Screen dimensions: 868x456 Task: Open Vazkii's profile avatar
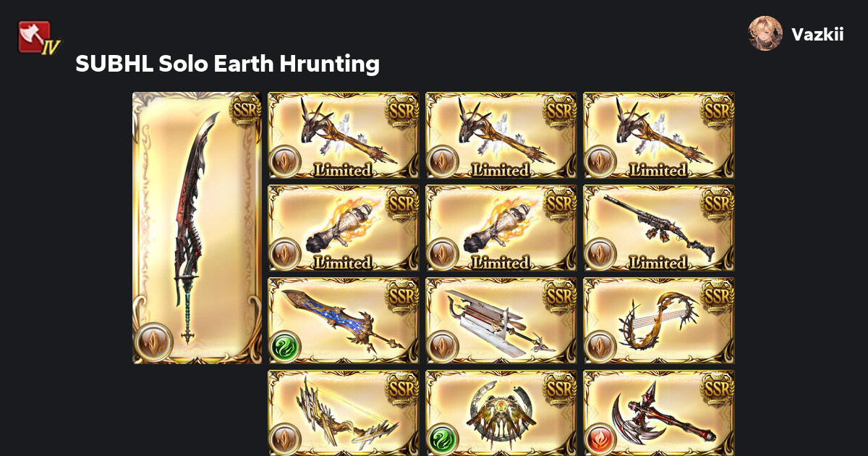click(x=765, y=33)
